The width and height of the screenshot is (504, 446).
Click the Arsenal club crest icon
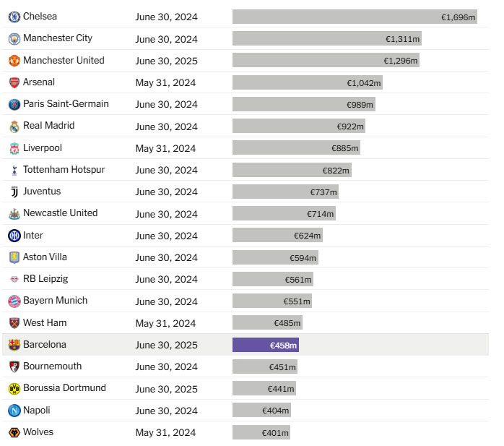point(14,82)
